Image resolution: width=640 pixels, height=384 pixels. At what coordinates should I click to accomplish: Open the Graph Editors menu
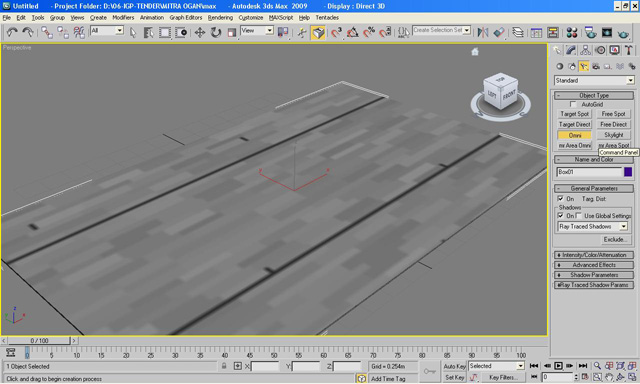tap(186, 18)
